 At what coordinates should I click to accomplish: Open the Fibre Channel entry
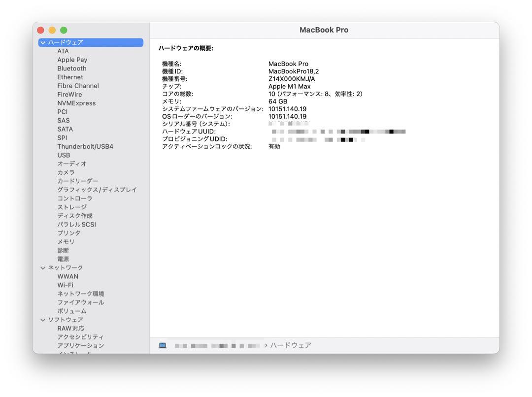click(78, 86)
